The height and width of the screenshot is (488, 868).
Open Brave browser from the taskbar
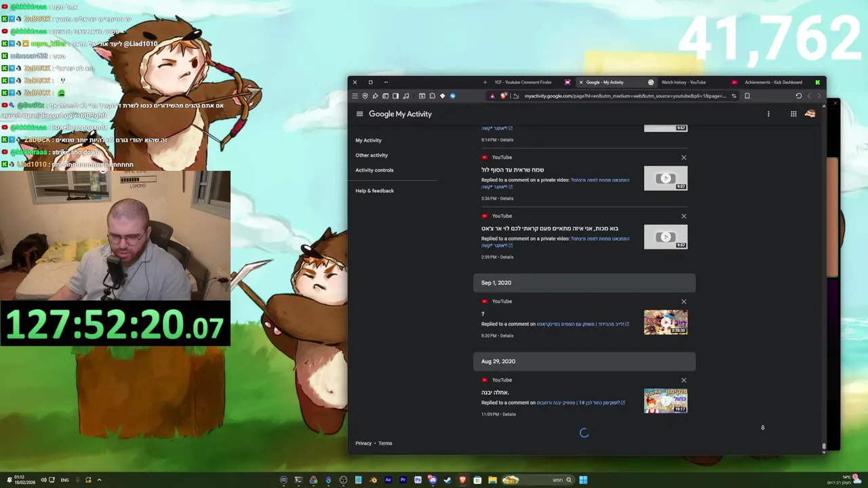tap(462, 480)
